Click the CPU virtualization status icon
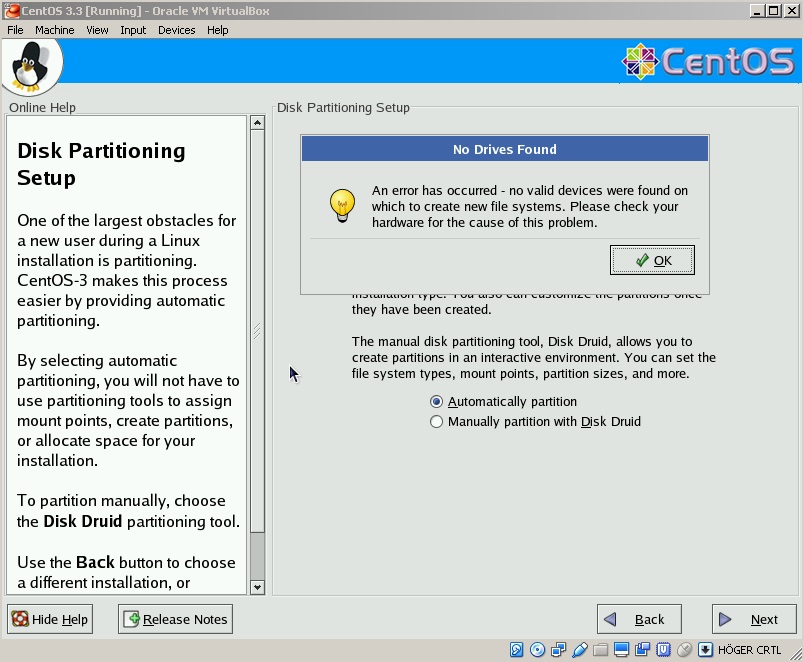 tap(663, 650)
